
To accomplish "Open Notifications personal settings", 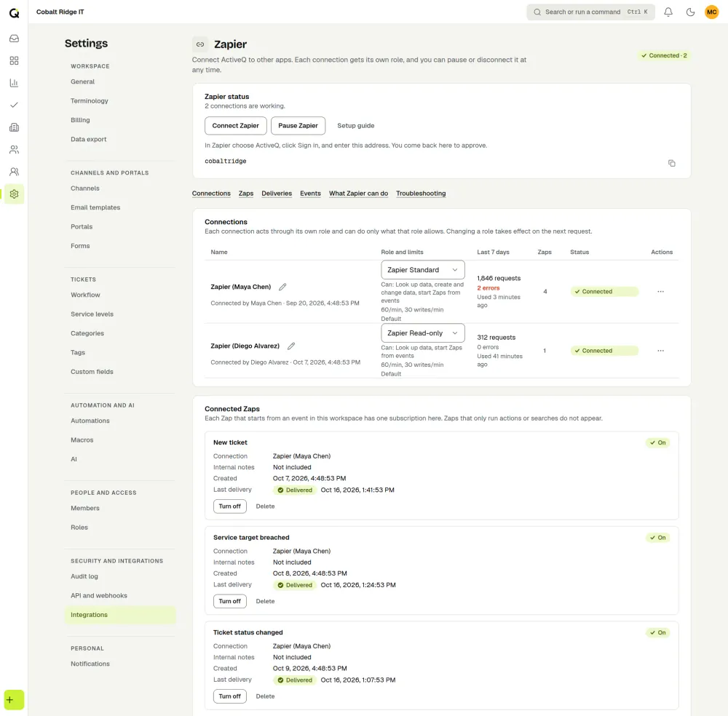I will 120,664.
